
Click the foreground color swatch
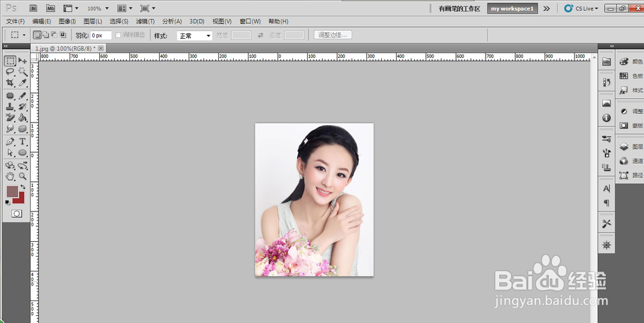click(11, 190)
